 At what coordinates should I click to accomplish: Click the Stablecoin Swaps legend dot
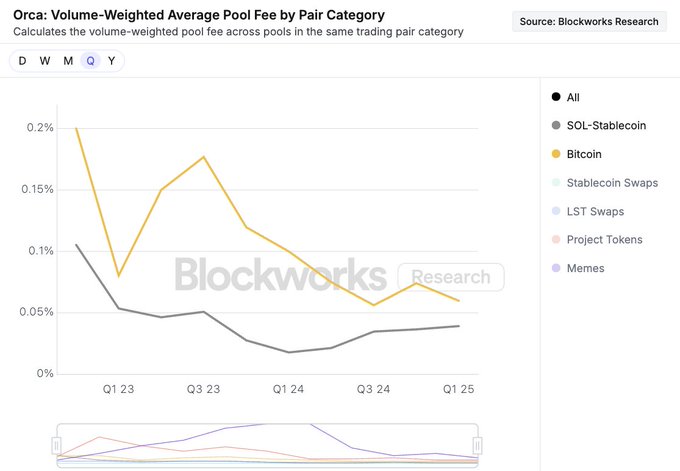coord(556,183)
